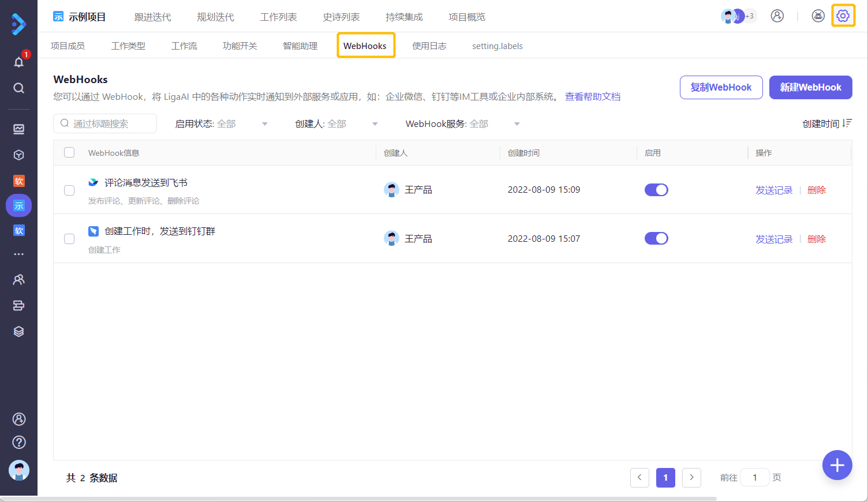
Task: Open the notifications bell in the sidebar
Action: tap(18, 61)
